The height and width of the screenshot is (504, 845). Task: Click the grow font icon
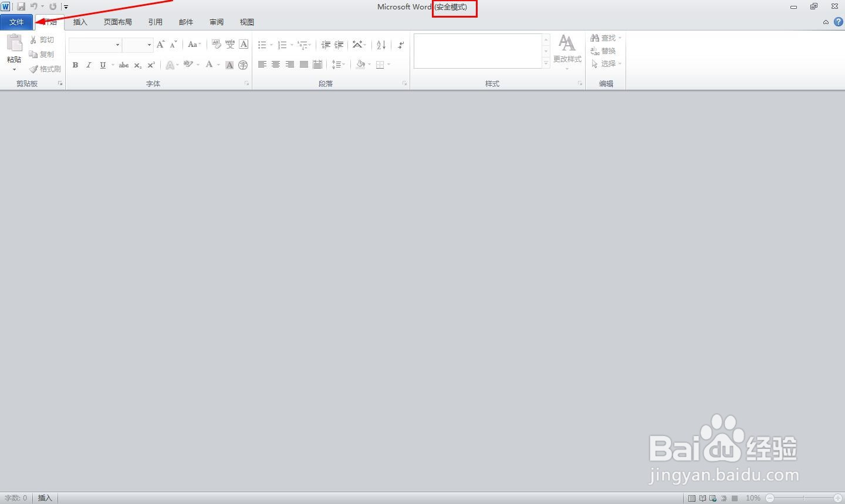161,45
